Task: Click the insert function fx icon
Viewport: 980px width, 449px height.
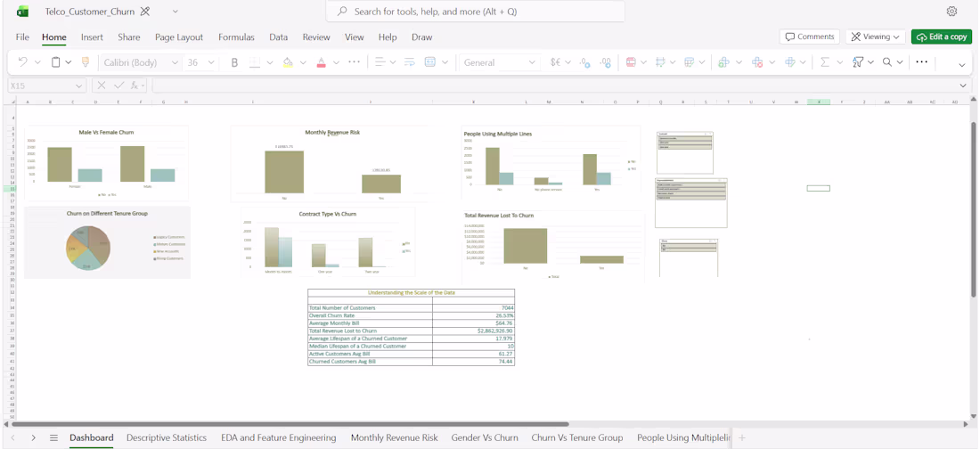Action: 135,86
